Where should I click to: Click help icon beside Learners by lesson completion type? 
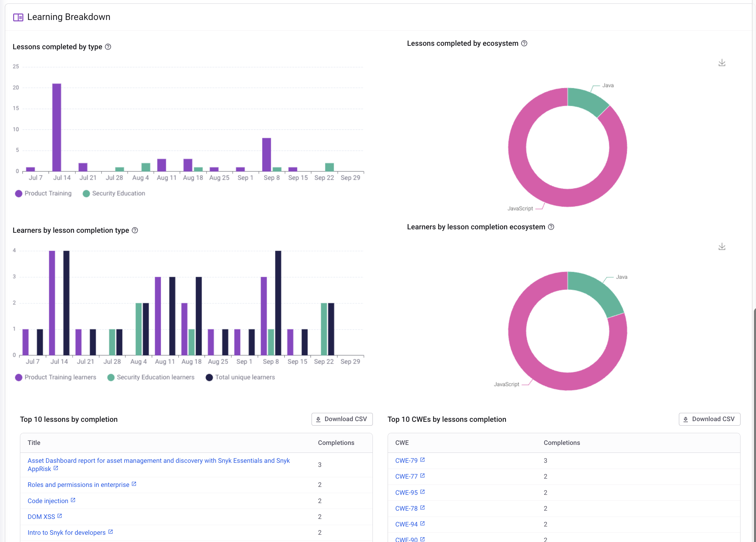[135, 230]
